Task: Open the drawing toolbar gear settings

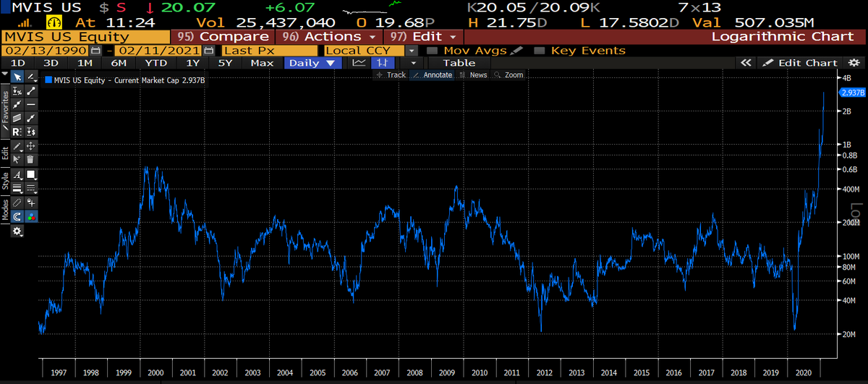Action: [17, 231]
